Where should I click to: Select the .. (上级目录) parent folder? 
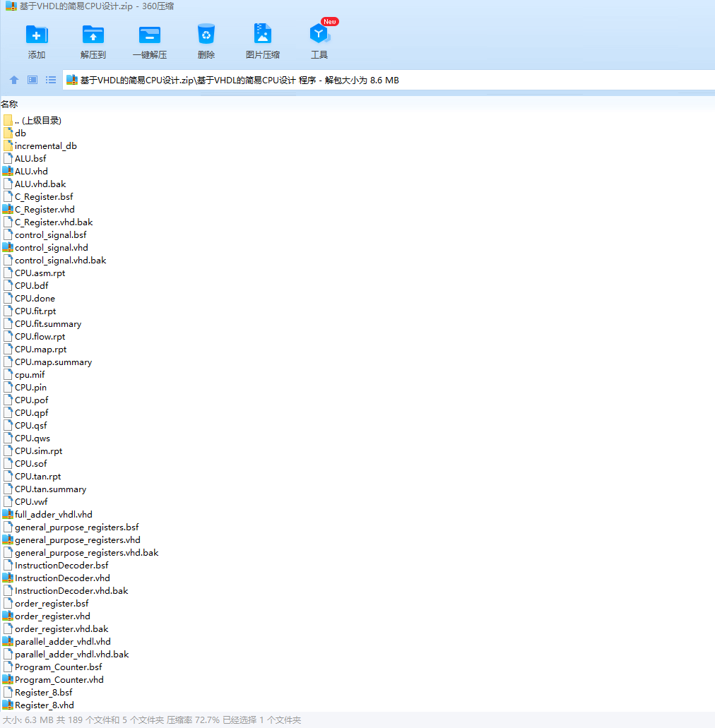[x=38, y=121]
